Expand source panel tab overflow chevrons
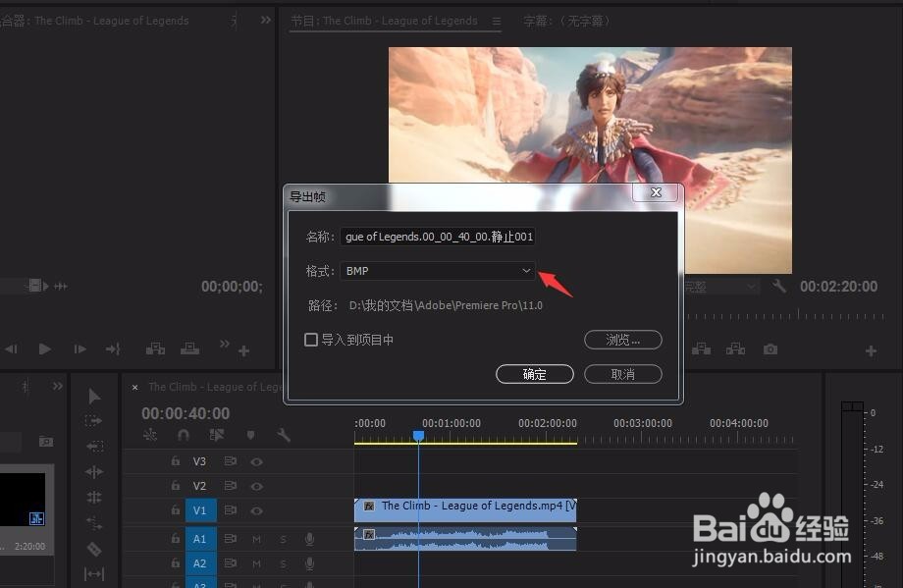The image size is (903, 588). [265, 21]
